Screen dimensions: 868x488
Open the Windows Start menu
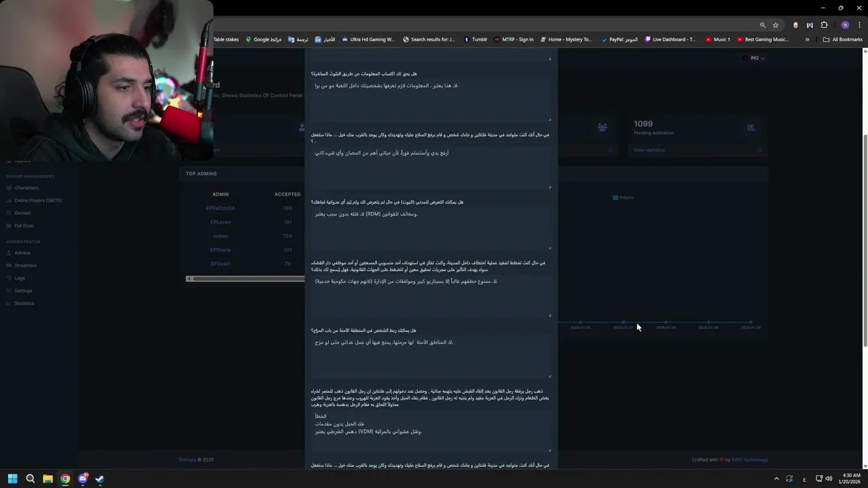tap(12, 479)
